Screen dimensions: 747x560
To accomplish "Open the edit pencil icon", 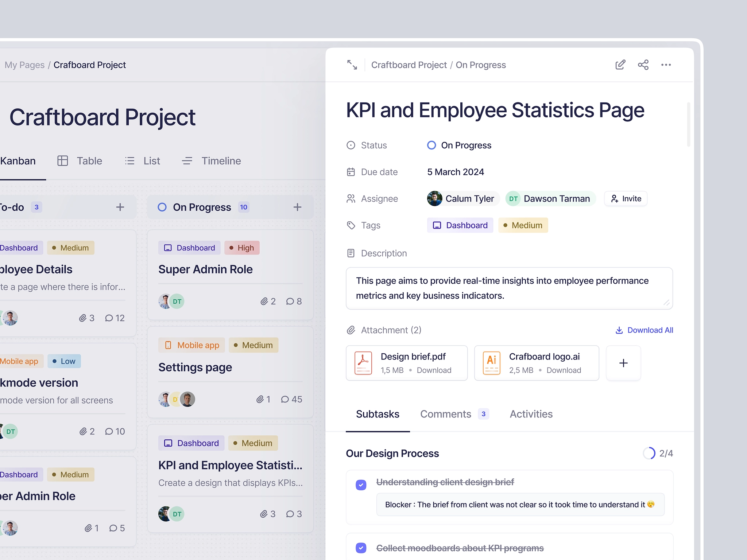I will pos(620,65).
